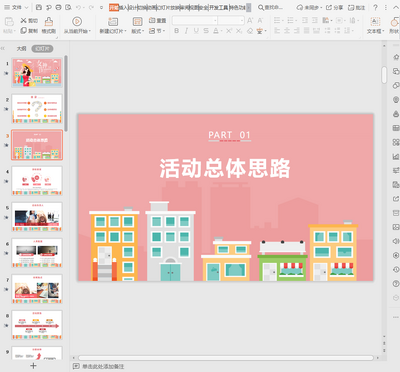Select slide 5 thumbnail
This screenshot has width=400, height=372.
click(37, 217)
